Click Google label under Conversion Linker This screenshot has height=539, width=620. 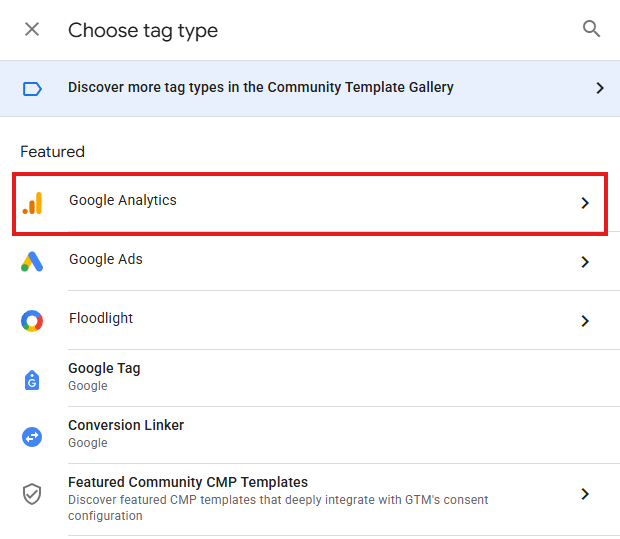[x=88, y=443]
